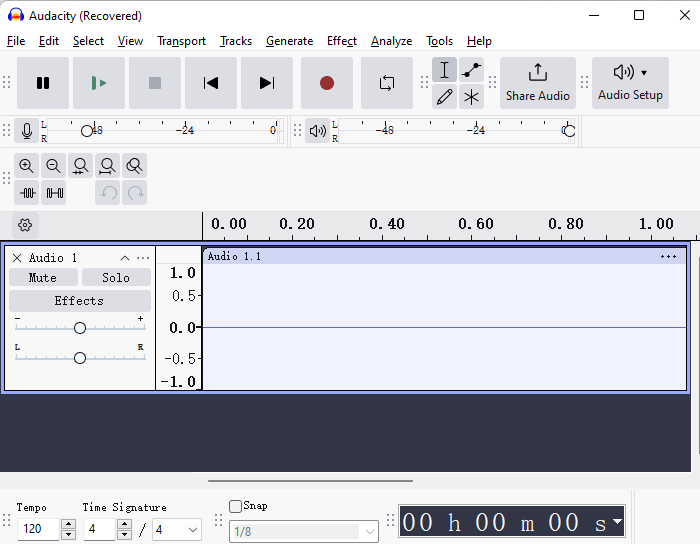Viewport: 700px width, 544px height.
Task: Open the Help menu
Action: pyautogui.click(x=479, y=41)
